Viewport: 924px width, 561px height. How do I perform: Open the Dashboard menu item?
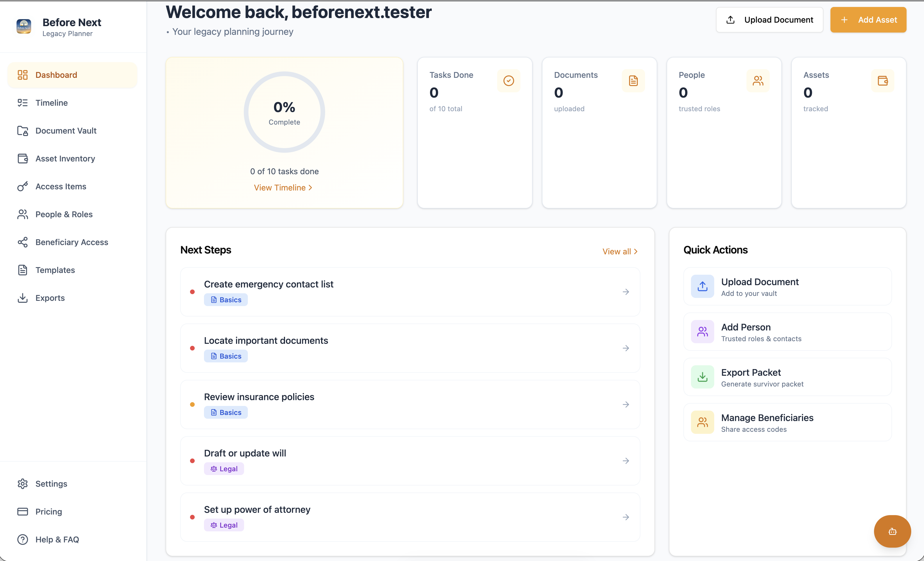72,75
